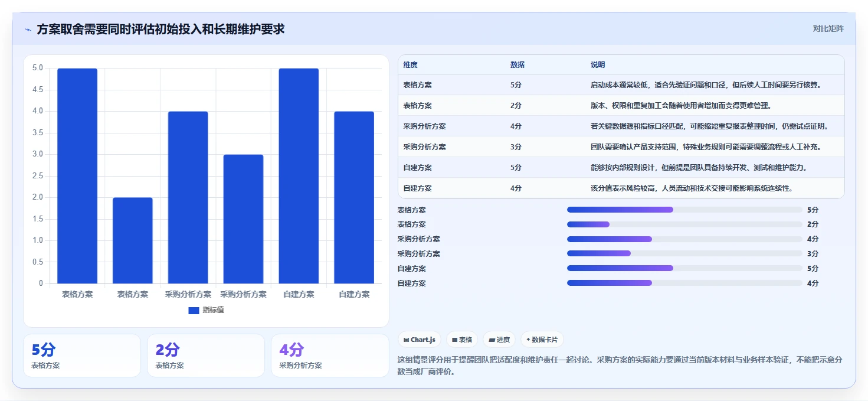Click the blue legend swatch for 指标值

click(x=194, y=310)
